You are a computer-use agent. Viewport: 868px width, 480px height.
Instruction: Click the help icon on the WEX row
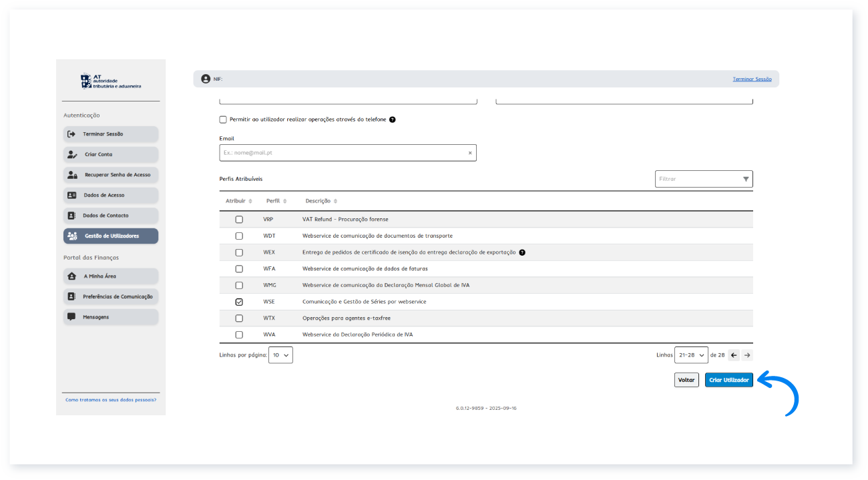point(522,252)
